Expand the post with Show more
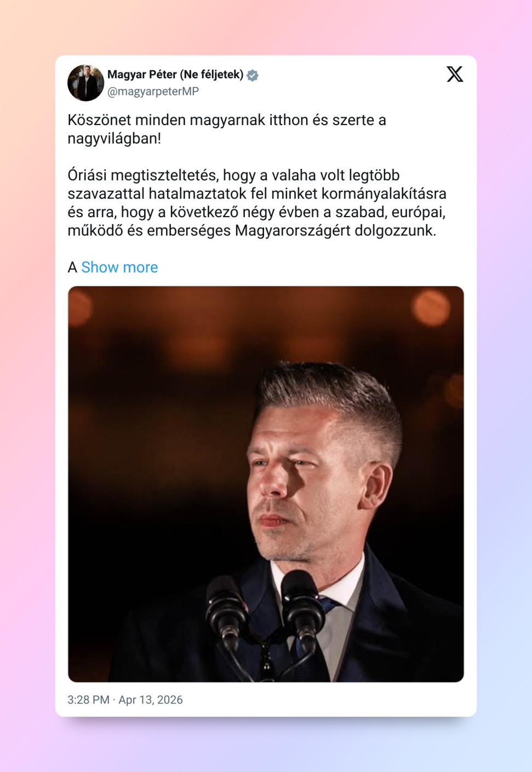 tap(119, 267)
